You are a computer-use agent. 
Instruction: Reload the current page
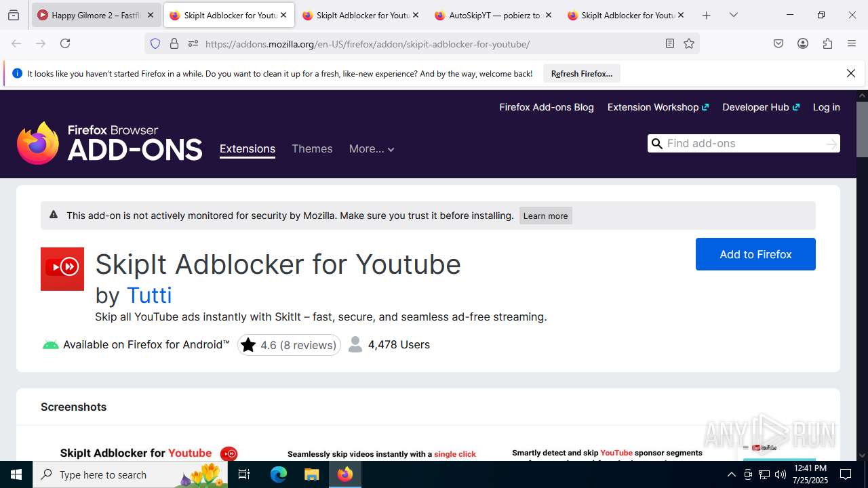point(65,43)
